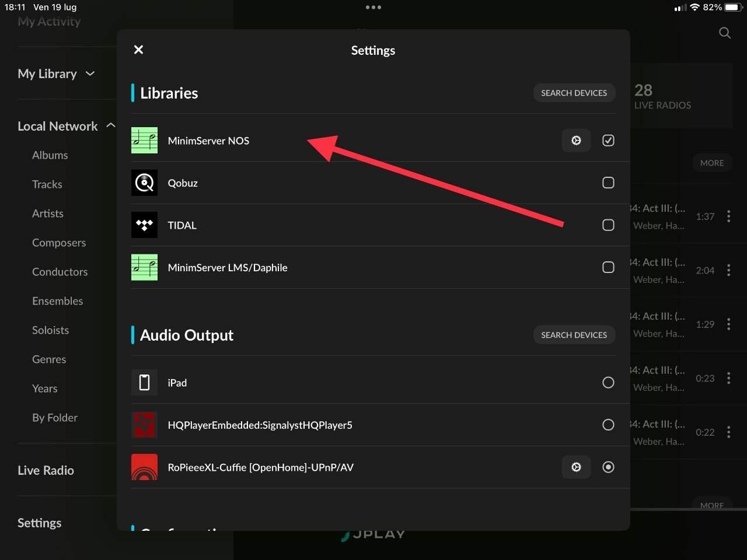Screen dimensions: 747x560
Task: Collapse the Local Network section
Action: tap(110, 125)
